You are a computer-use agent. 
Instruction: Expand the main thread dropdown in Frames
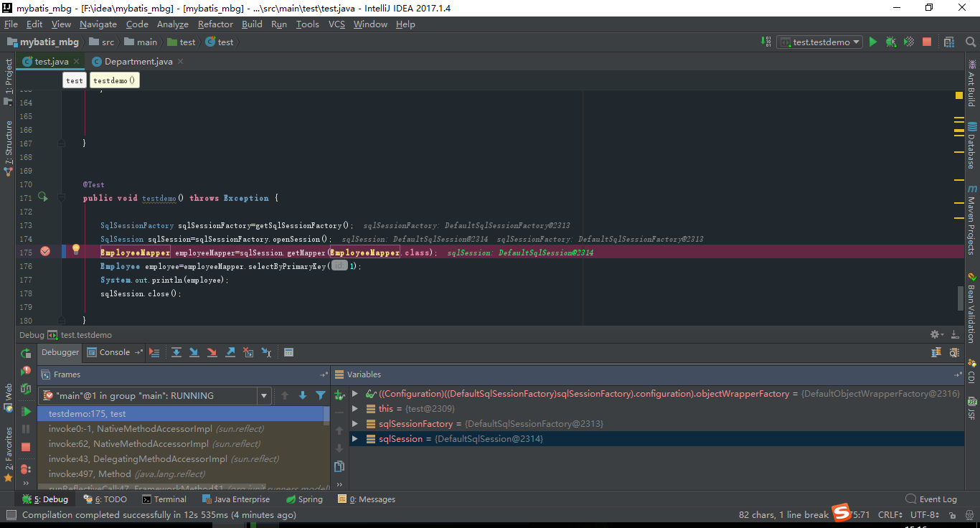263,395
